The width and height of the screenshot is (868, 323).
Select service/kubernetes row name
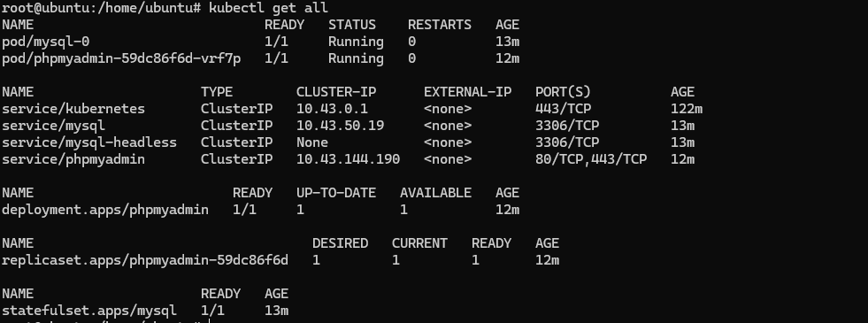73,109
